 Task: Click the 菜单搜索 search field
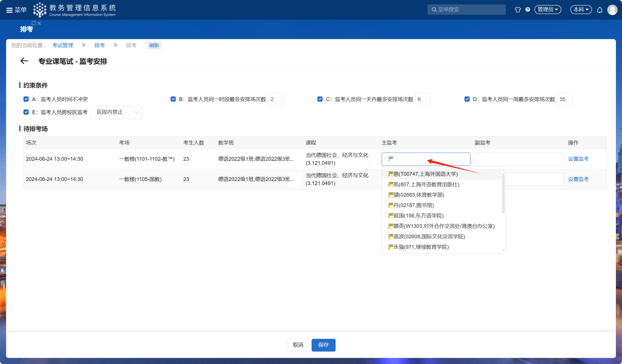coord(466,10)
